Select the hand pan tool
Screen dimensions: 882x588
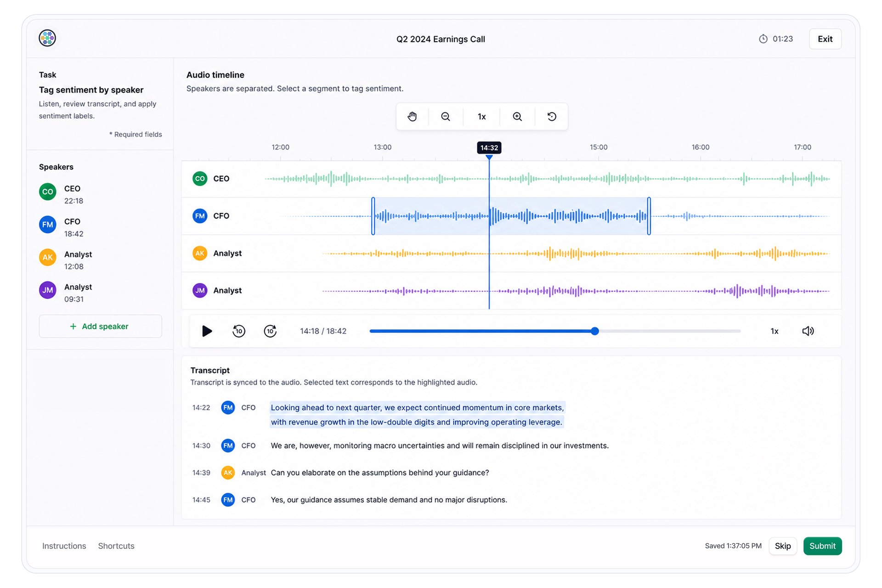pyautogui.click(x=412, y=117)
